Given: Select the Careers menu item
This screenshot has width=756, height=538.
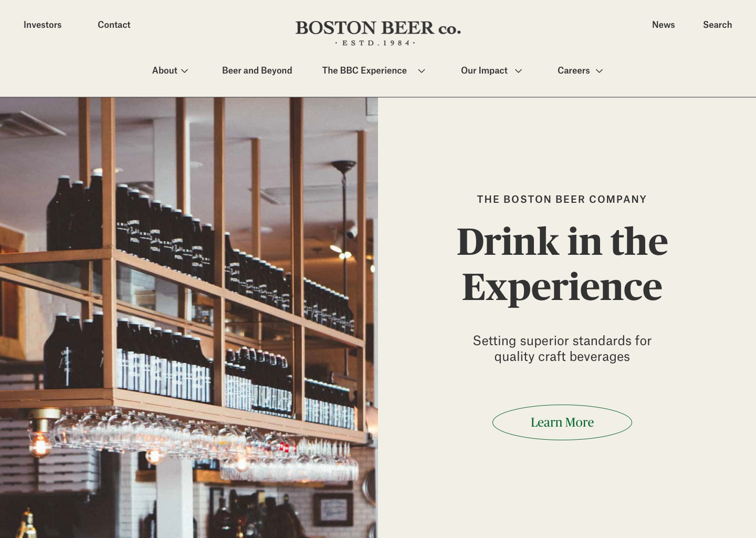Looking at the screenshot, I should pyautogui.click(x=573, y=70).
